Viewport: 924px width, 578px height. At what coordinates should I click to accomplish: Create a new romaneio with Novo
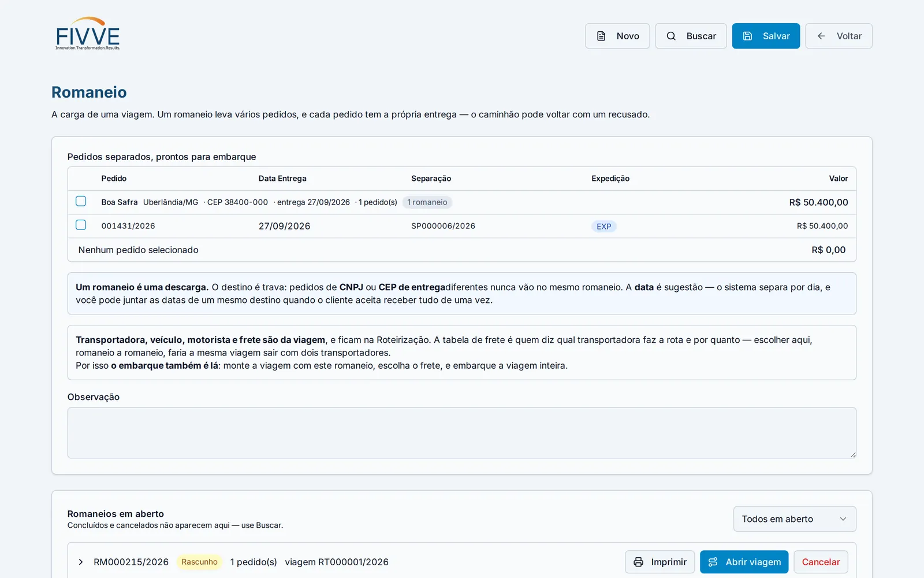(617, 36)
